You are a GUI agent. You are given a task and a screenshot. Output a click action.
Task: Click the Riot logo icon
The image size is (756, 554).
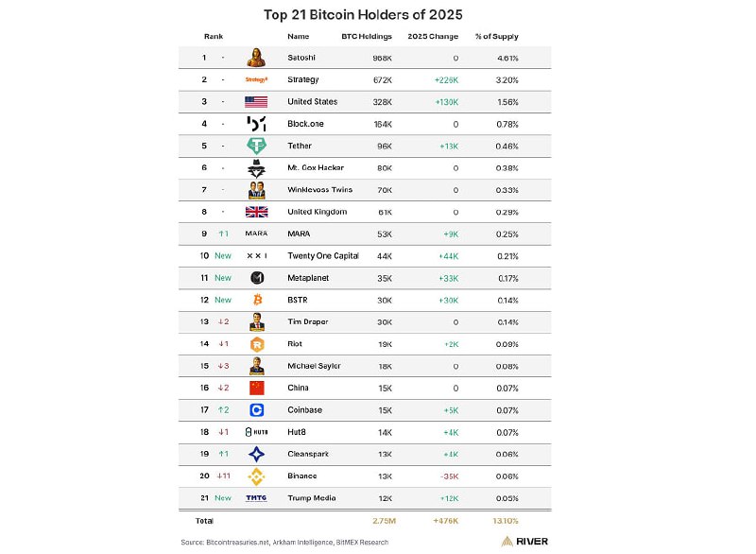256,344
